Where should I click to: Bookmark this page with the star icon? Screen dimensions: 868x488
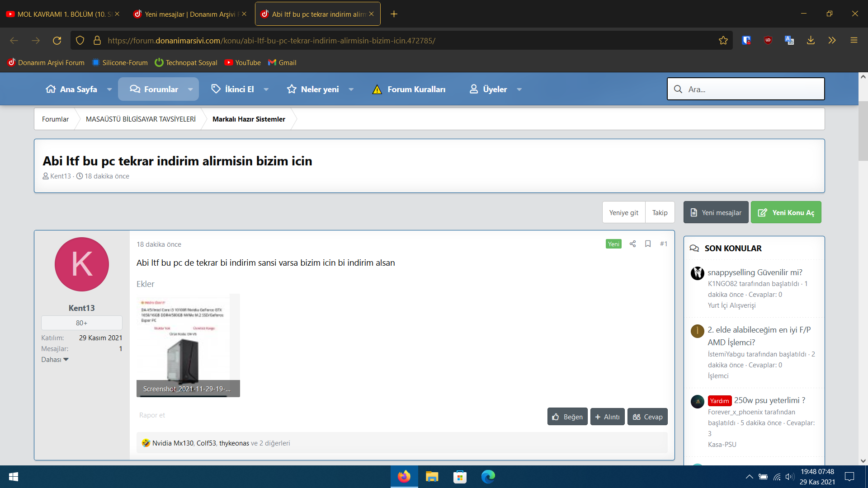pyautogui.click(x=723, y=41)
